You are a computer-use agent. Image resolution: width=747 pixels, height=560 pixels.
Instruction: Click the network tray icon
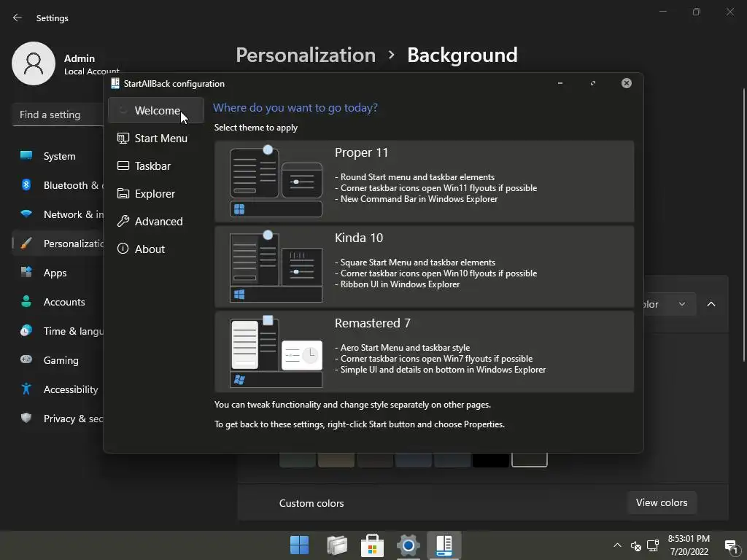653,545
